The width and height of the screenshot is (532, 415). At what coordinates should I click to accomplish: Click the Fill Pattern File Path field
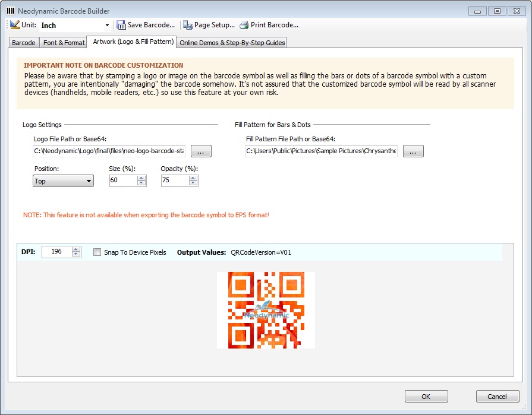click(x=321, y=151)
